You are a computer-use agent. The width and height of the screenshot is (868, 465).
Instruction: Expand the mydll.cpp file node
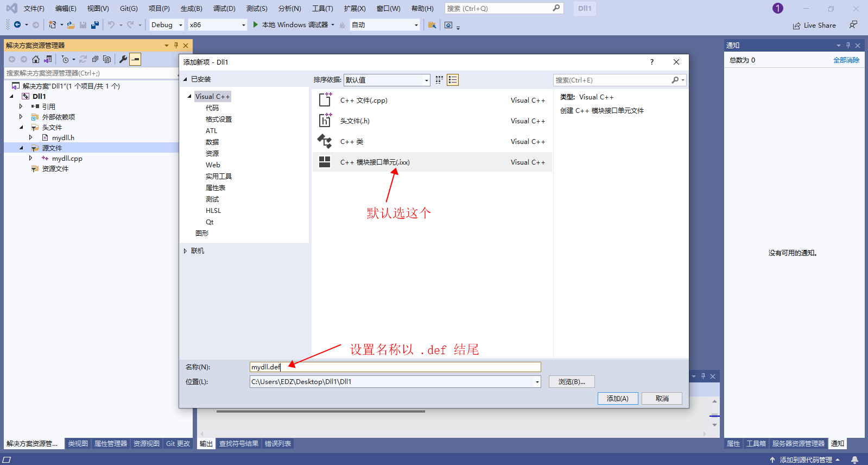pyautogui.click(x=31, y=158)
